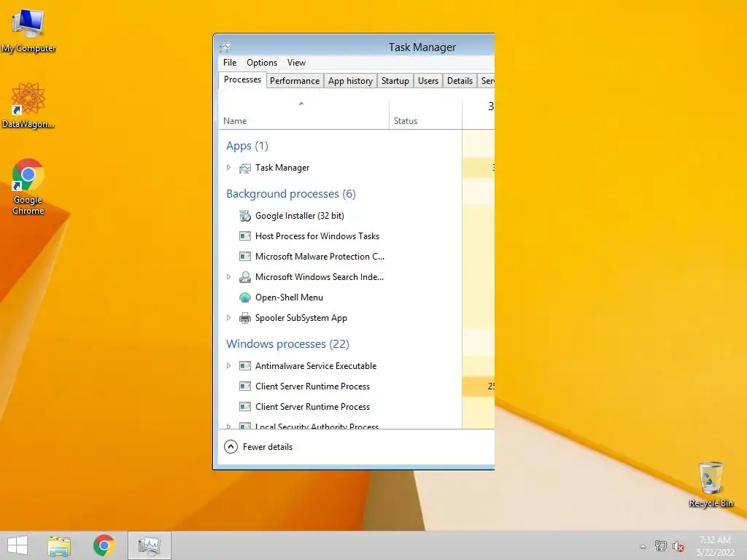This screenshot has height=560, width=747.
Task: Sort by the Status column header
Action: coord(425,114)
